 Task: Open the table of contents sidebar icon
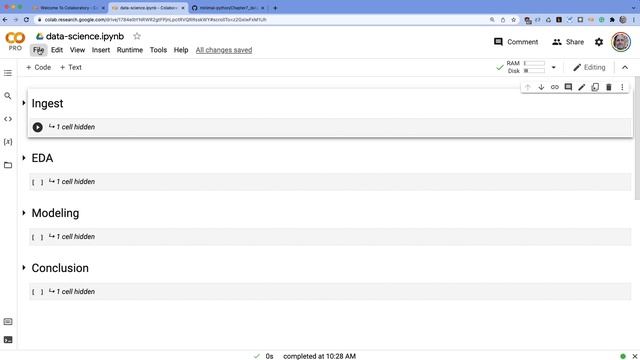(x=8, y=73)
